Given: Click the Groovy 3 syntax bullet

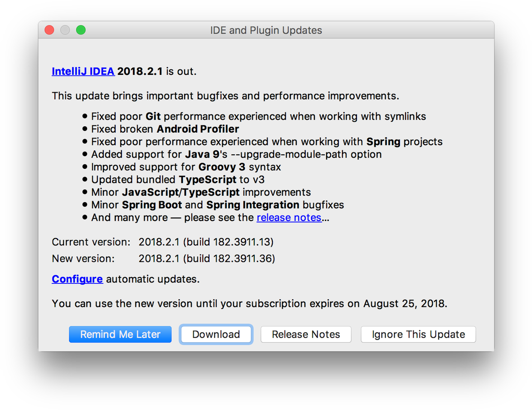Looking at the screenshot, I should click(x=186, y=167).
